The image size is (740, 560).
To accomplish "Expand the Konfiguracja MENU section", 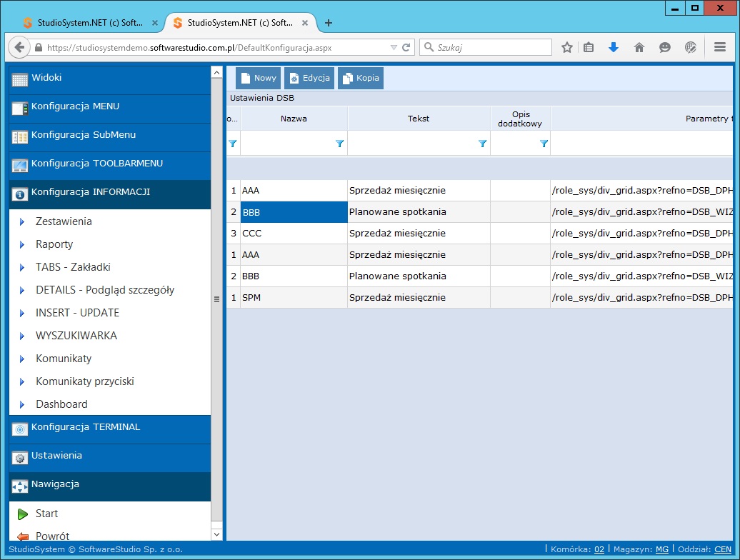I will click(x=110, y=107).
